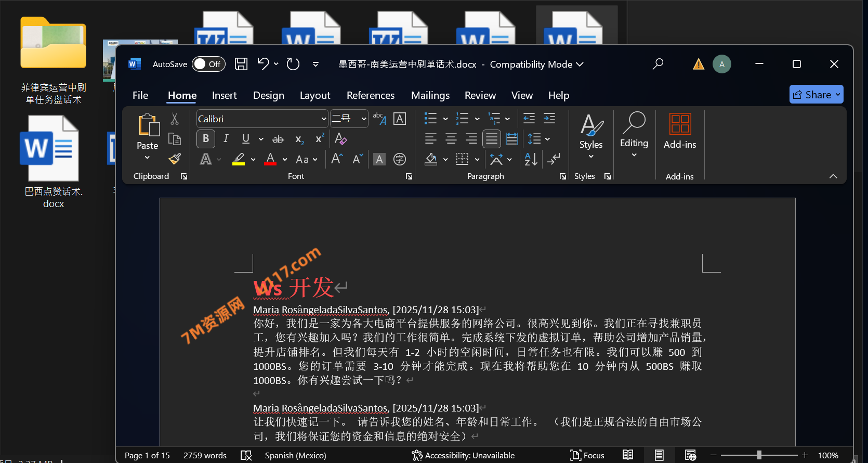Click the zoom slider handle
Image resolution: width=868 pixels, height=463 pixels.
pos(759,455)
